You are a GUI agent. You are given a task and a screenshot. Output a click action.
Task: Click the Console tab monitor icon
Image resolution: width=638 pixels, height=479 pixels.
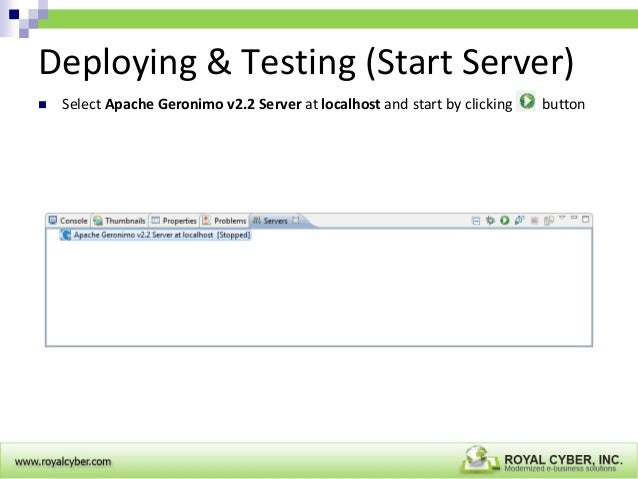(52, 220)
